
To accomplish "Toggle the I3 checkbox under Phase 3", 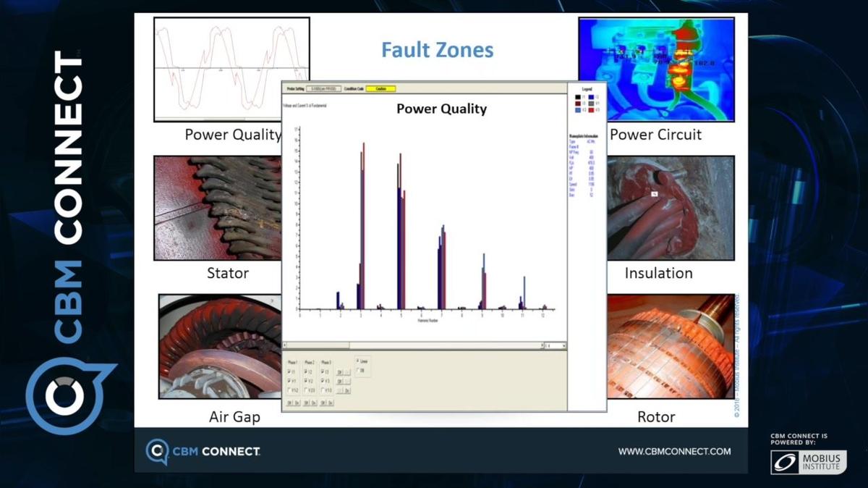I will [x=323, y=371].
